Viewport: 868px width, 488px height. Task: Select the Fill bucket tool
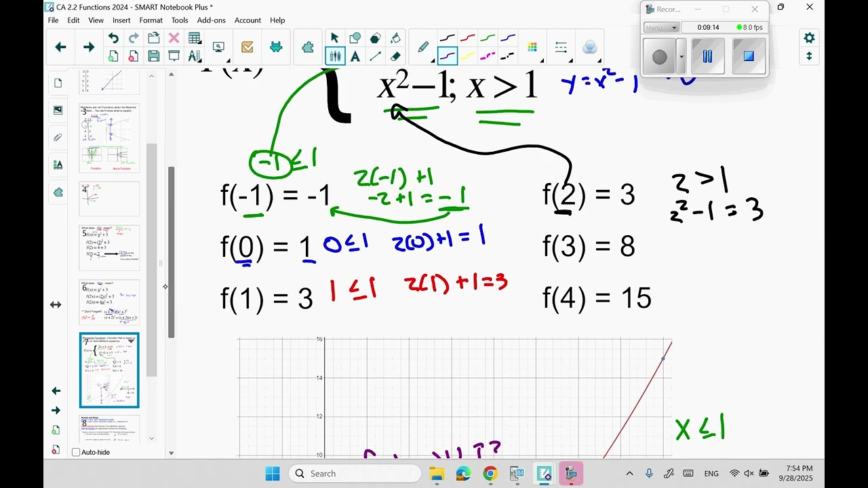tap(395, 39)
